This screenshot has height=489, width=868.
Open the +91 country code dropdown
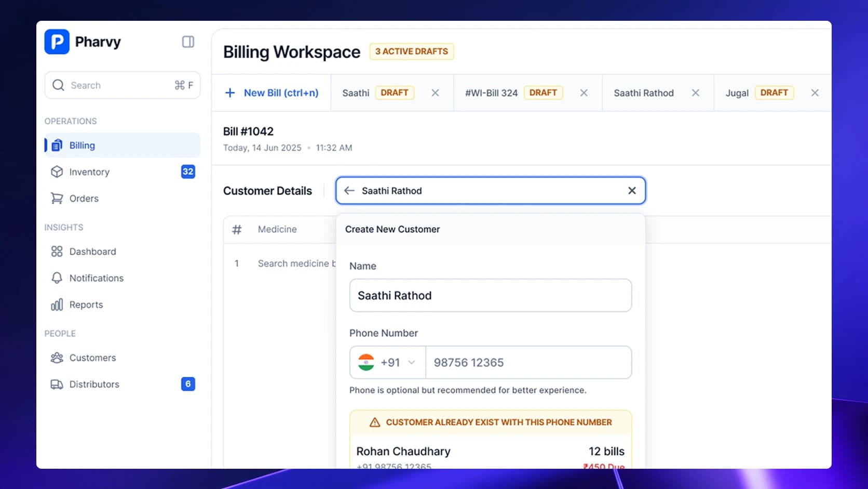[388, 363]
